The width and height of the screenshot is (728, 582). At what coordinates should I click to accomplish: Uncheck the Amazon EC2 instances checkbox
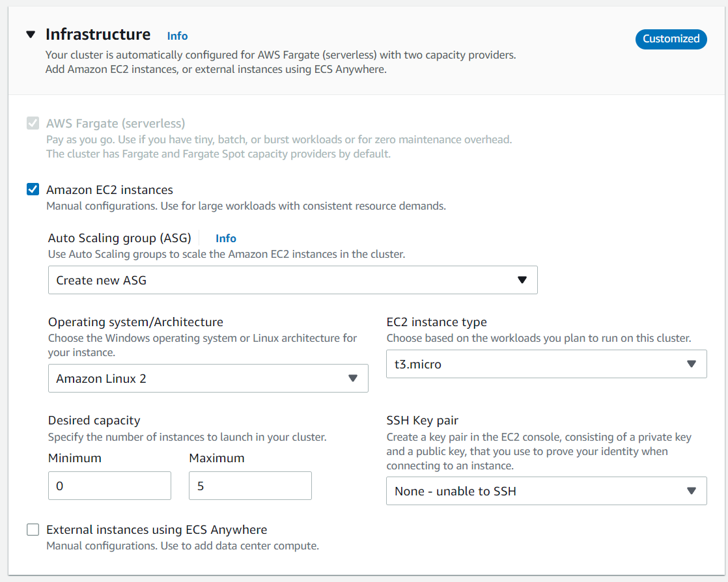pyautogui.click(x=33, y=190)
